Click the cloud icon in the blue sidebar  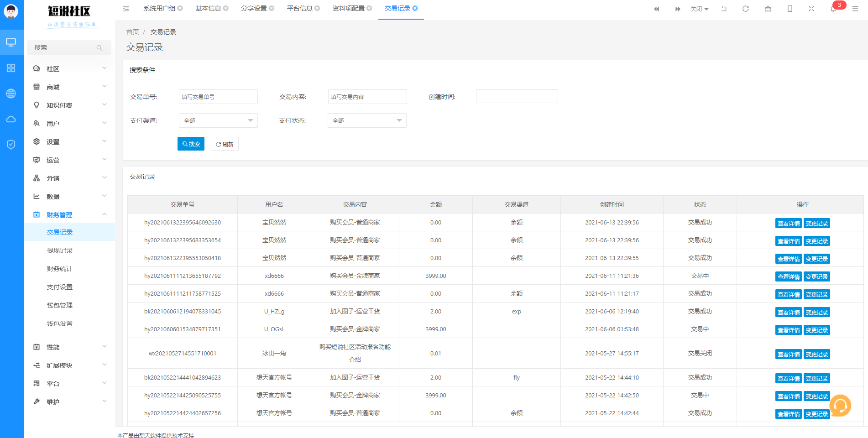pyautogui.click(x=11, y=119)
